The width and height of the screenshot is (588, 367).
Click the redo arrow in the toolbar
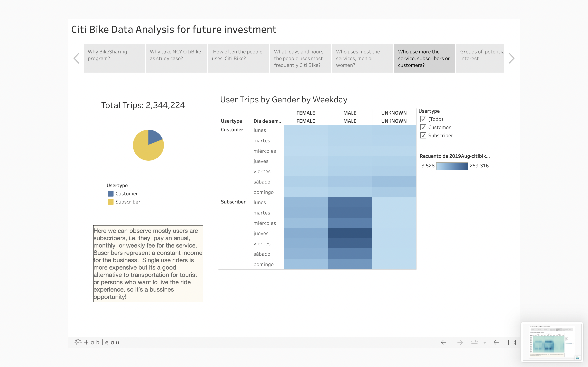(x=460, y=342)
